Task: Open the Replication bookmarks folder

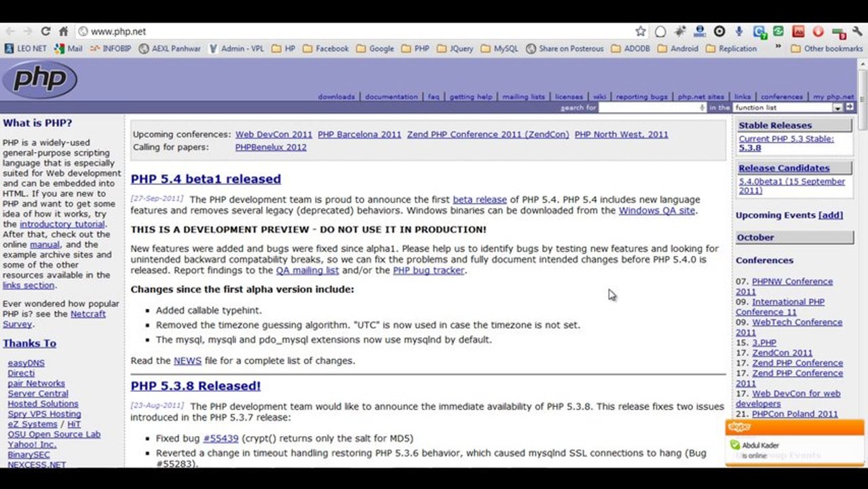Action: pos(731,49)
